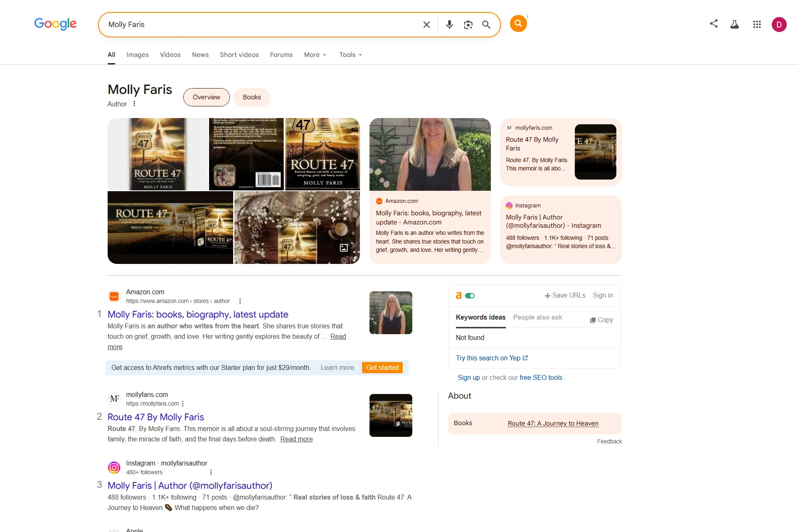The width and height of the screenshot is (798, 532).
Task: Click the Get started button
Action: click(382, 368)
